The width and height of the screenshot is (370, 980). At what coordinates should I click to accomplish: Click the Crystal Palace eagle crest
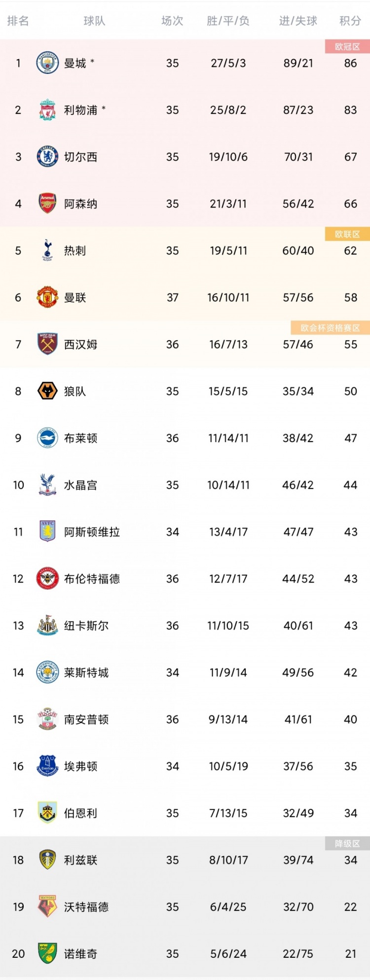(48, 485)
